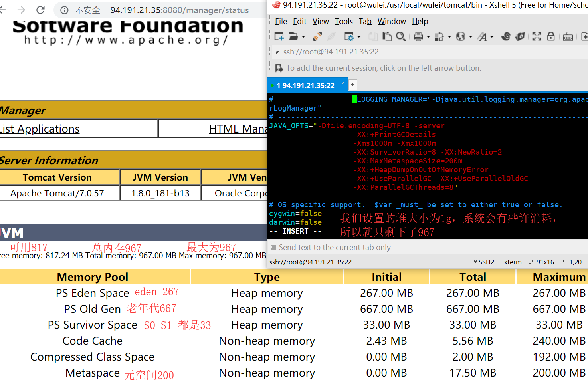This screenshot has height=383, width=588.
Task: Open the Tools menu in Xshell
Action: click(x=344, y=21)
